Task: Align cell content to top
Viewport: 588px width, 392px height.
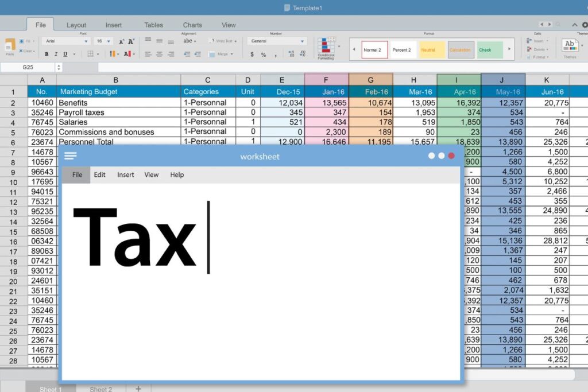Action: [x=148, y=40]
